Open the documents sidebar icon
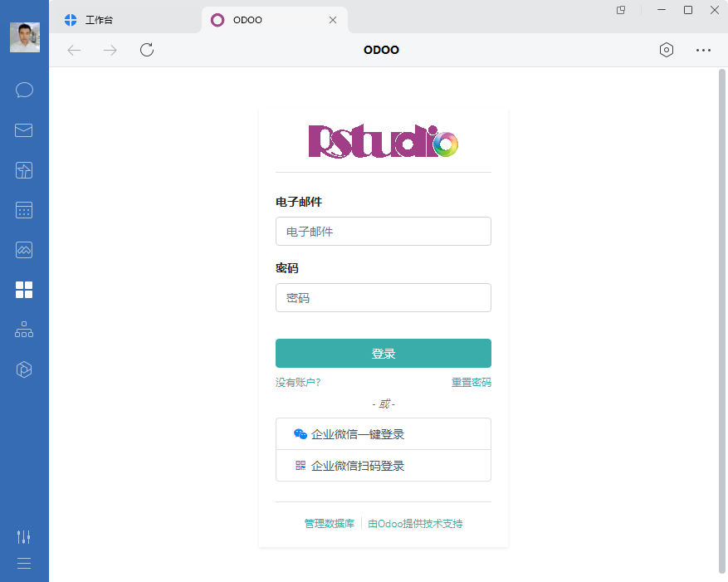Image resolution: width=728 pixels, height=582 pixels. [24, 170]
